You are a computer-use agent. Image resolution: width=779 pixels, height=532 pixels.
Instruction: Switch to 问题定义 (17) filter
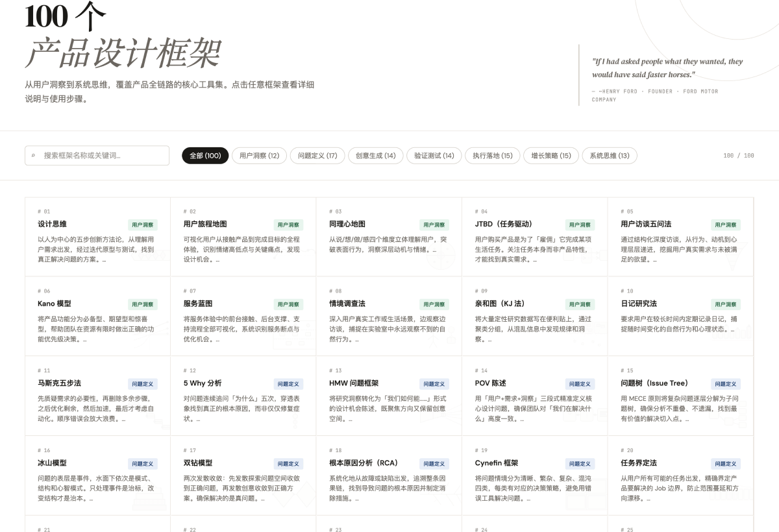coord(317,156)
